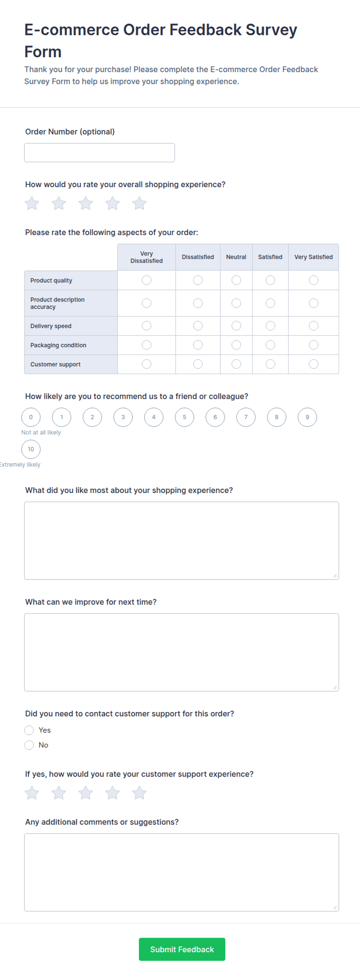Choose fourth star for overall shopping experience
Screen dimensions: 360x980
coord(113,203)
